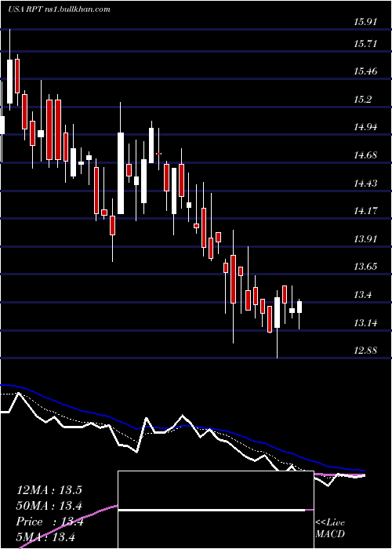Click the 15.91 price axis label

tap(365, 22)
